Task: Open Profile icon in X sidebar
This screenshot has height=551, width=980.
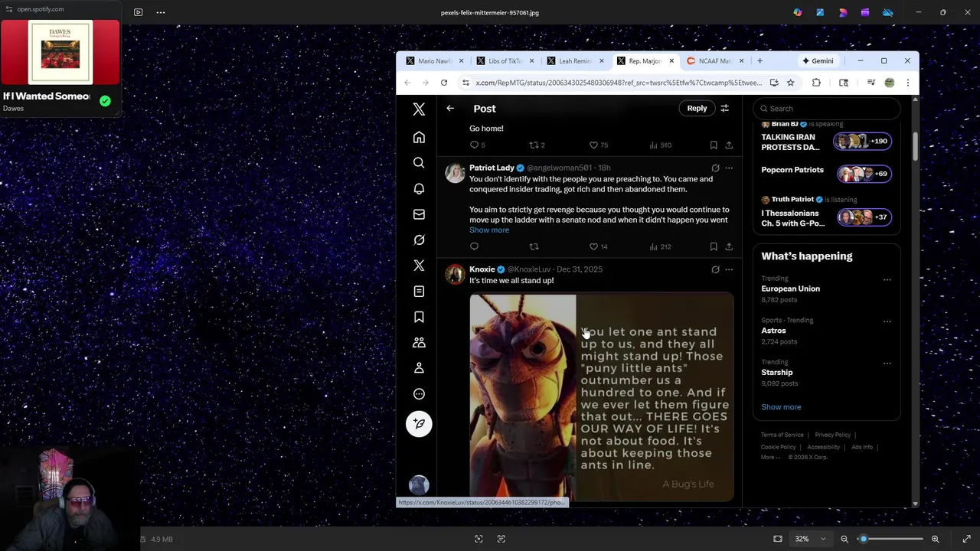Action: pyautogui.click(x=419, y=368)
